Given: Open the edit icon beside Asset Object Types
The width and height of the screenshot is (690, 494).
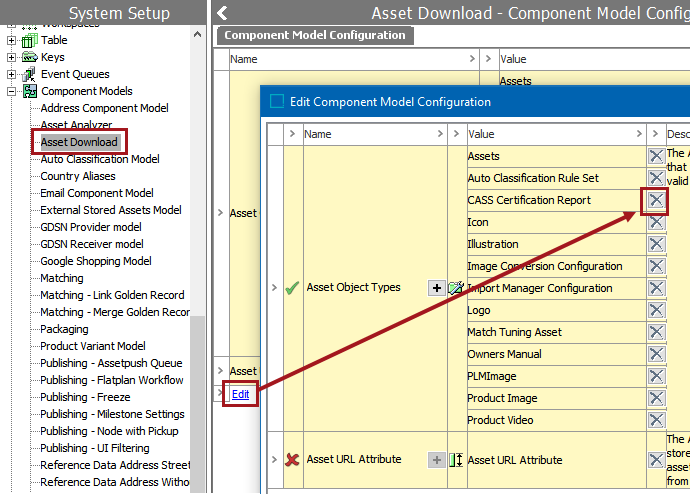Looking at the screenshot, I should 455,288.
